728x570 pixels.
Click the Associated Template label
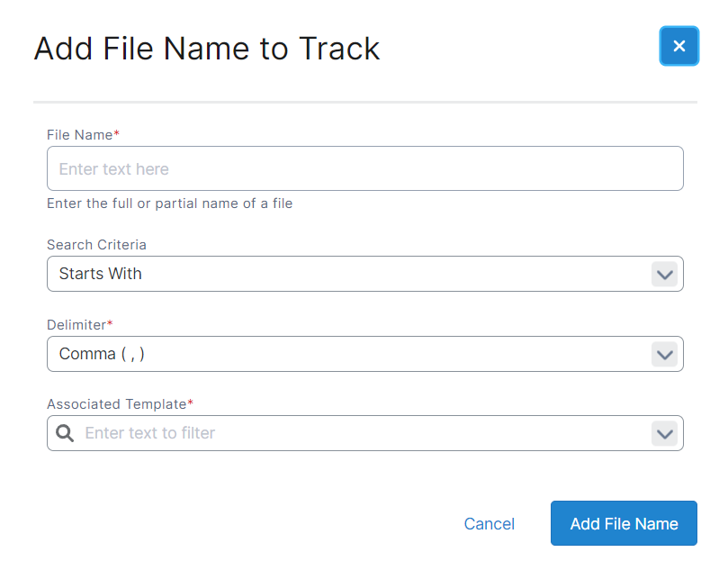pos(116,404)
